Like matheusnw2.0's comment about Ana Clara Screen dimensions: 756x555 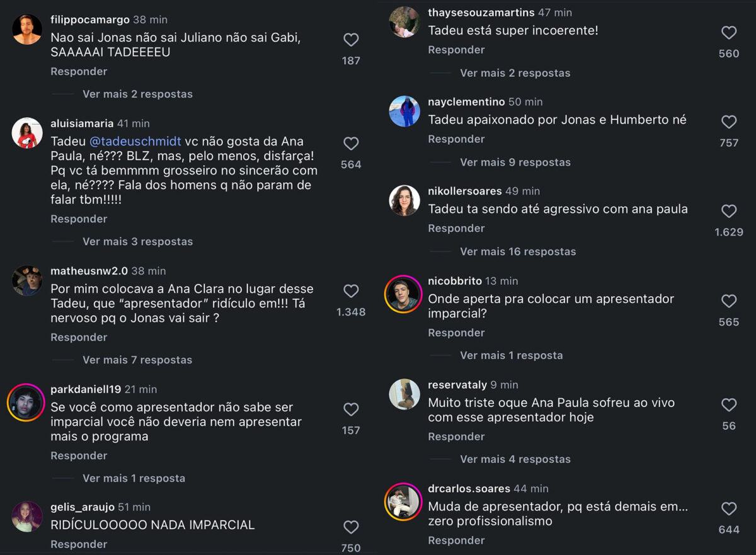351,291
